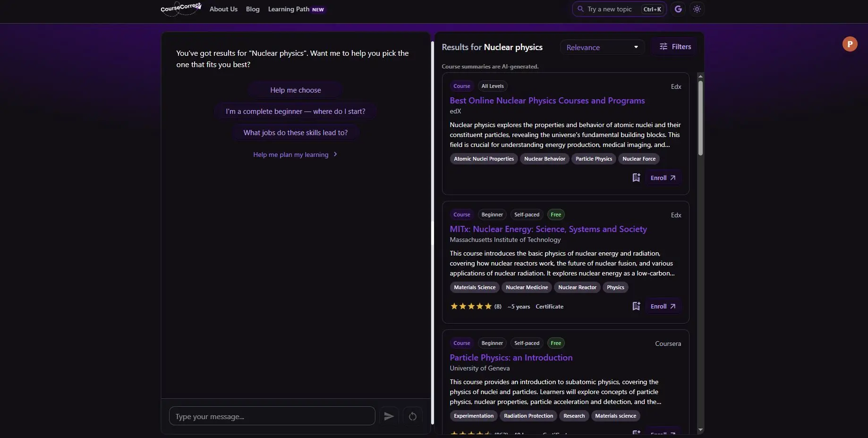This screenshot has height=438, width=868.
Task: Click the Materials Science tag on MITx course
Action: [475, 287]
